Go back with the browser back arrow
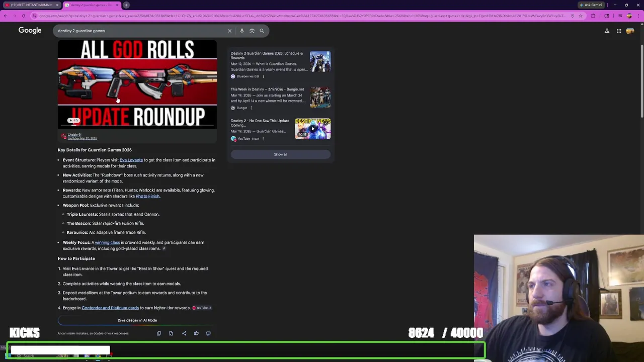644x362 pixels. pyautogui.click(x=6, y=16)
